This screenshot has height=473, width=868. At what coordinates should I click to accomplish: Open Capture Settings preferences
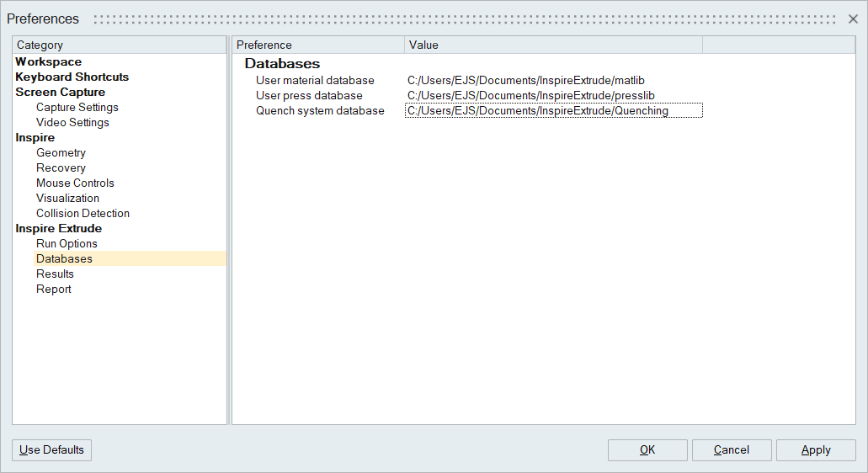(77, 108)
